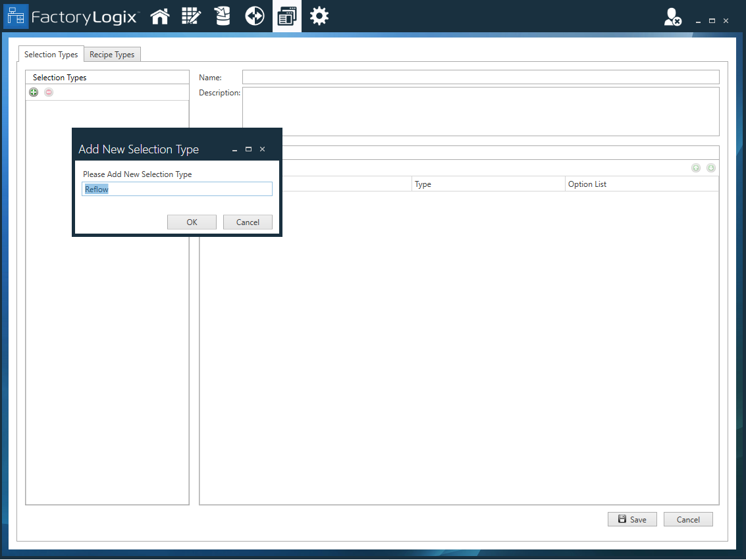Click inside the Reflow text field
The width and height of the screenshot is (746, 560).
point(176,189)
